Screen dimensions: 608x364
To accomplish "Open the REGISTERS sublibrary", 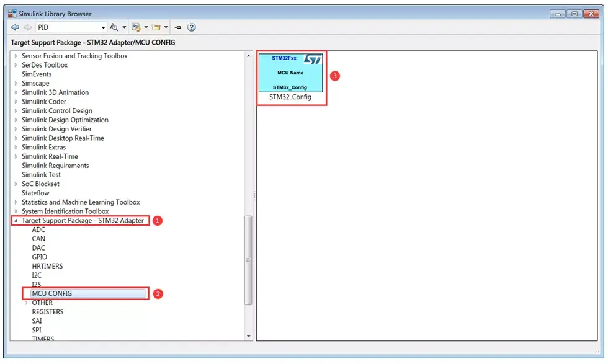I will point(48,312).
